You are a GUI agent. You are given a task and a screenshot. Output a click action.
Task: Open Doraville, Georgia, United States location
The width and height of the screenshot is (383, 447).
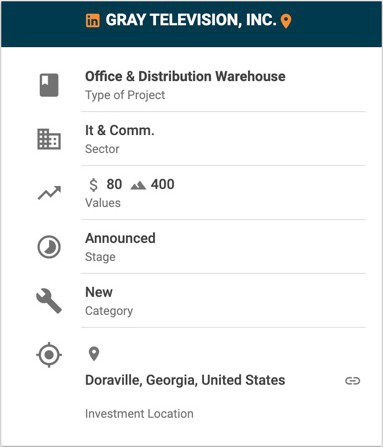coord(185,380)
